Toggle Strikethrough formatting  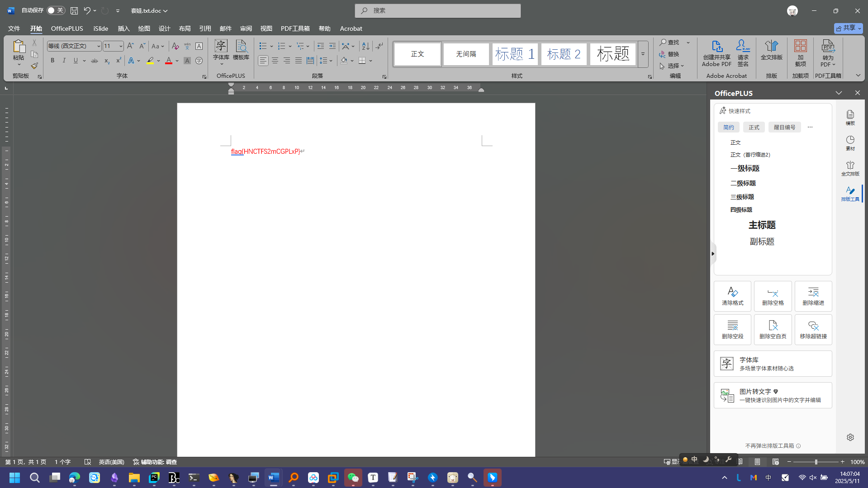[94, 61]
